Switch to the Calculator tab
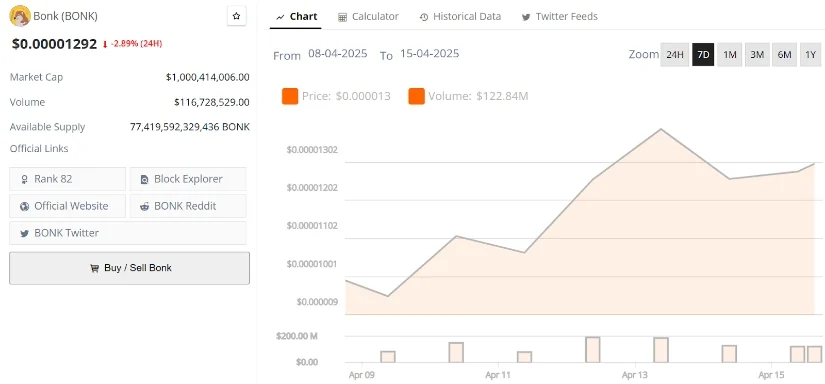825x384 pixels. click(368, 17)
